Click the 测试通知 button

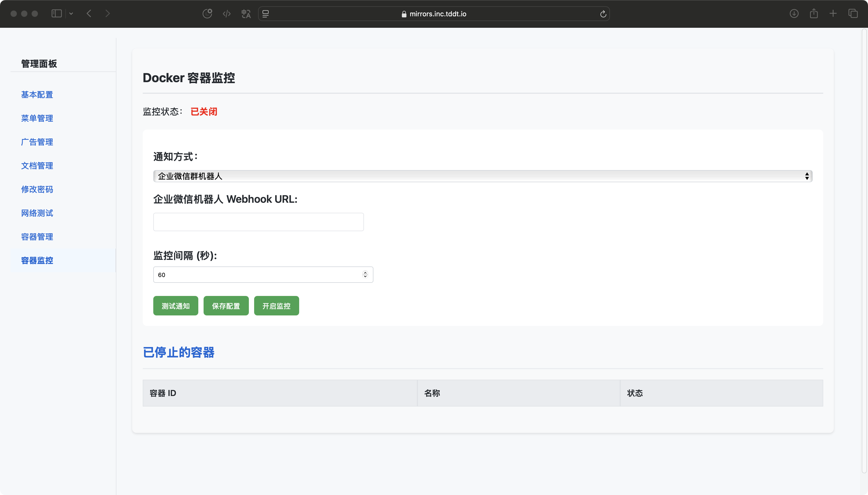tap(175, 306)
